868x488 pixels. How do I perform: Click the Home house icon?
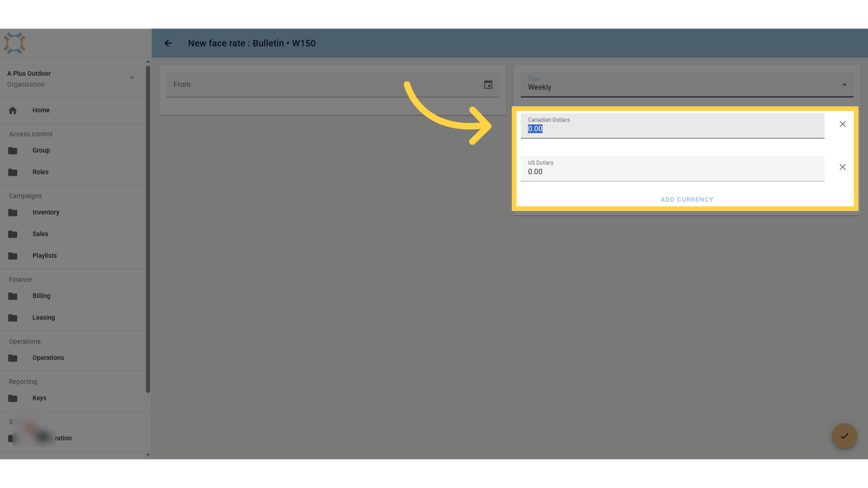pyautogui.click(x=13, y=110)
